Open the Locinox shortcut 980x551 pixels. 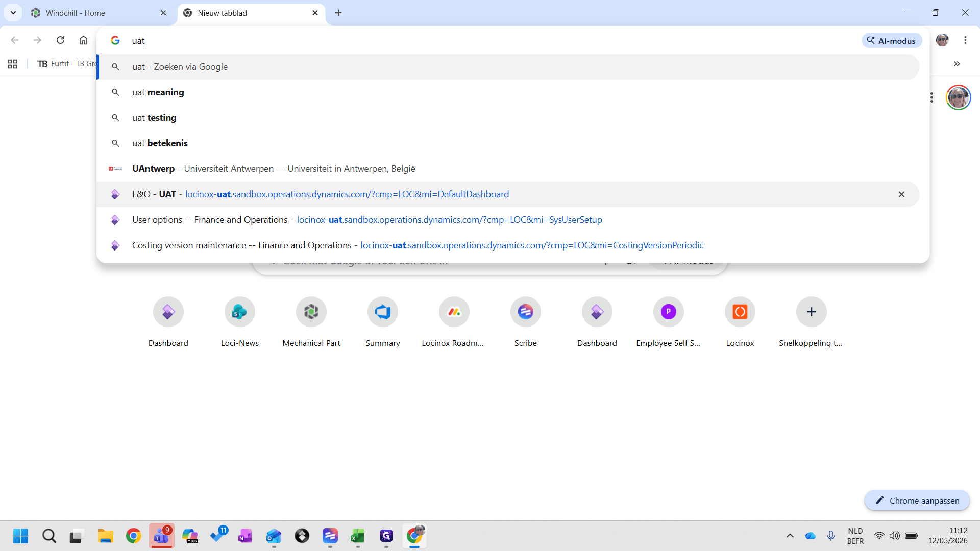click(740, 322)
